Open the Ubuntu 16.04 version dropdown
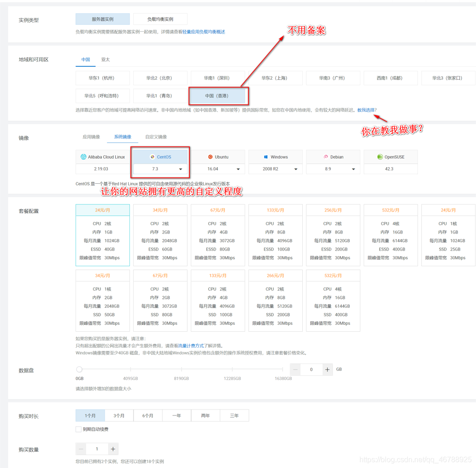The image size is (476, 468). [218, 169]
